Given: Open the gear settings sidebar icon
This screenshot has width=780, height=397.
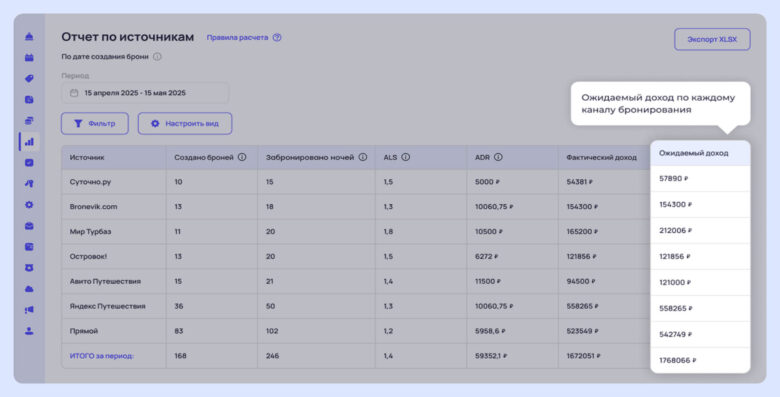Looking at the screenshot, I should tap(29, 204).
